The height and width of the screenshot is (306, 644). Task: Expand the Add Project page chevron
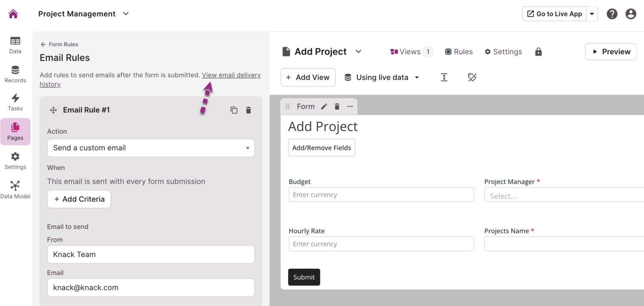(x=358, y=52)
